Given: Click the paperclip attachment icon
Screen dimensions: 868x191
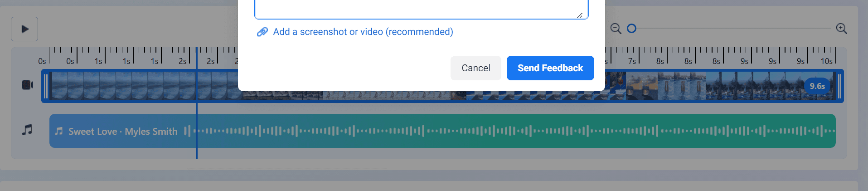Looking at the screenshot, I should 262,32.
